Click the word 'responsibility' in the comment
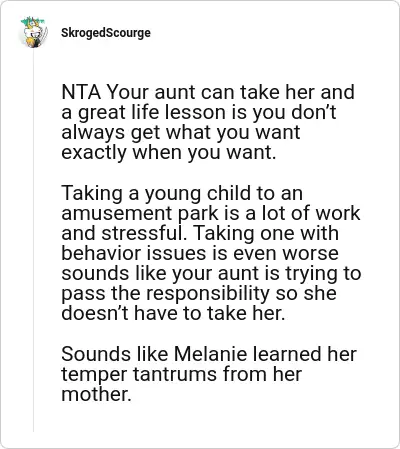Image resolution: width=400 pixels, height=449 pixels. point(208,293)
